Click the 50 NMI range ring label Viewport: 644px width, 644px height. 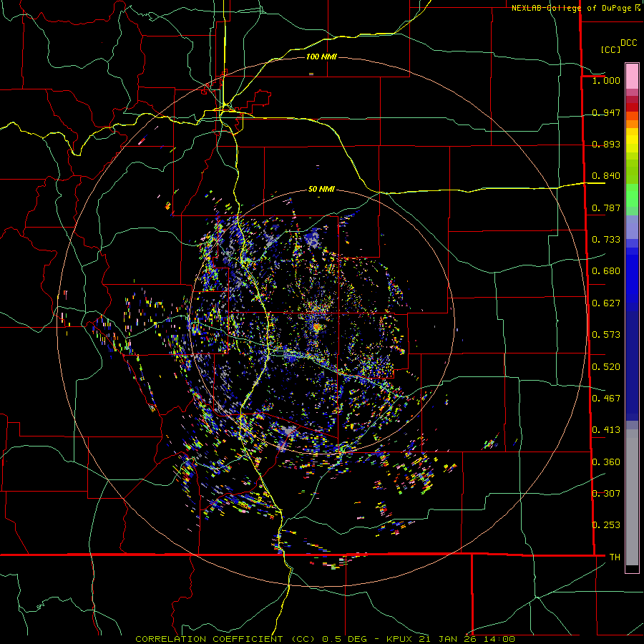(321, 189)
